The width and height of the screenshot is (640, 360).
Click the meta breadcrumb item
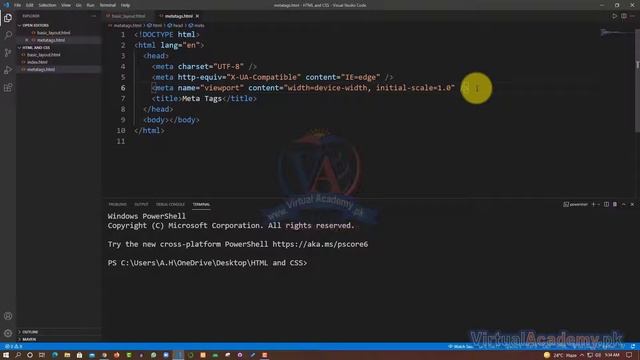197,25
